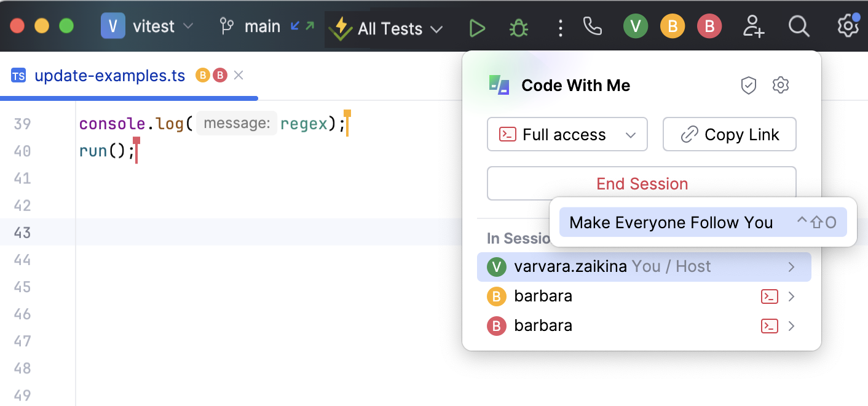
Task: Switch to update-examples.ts tab
Action: coord(109,76)
